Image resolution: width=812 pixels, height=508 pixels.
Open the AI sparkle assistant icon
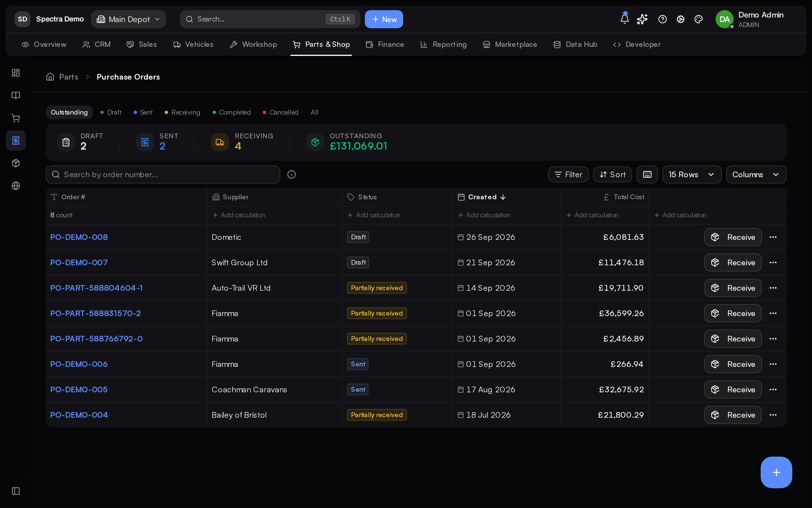pyautogui.click(x=642, y=19)
